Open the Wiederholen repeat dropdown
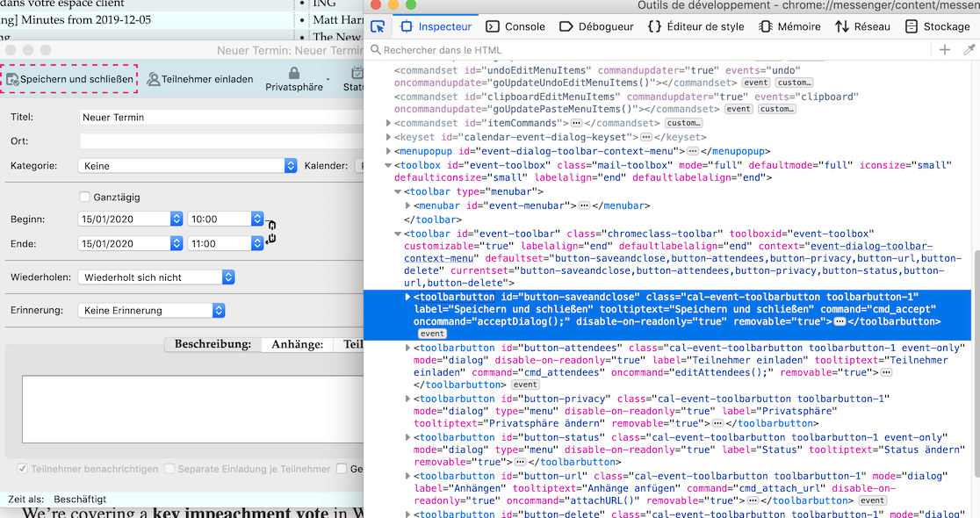The width and height of the screenshot is (980, 518). [x=156, y=277]
